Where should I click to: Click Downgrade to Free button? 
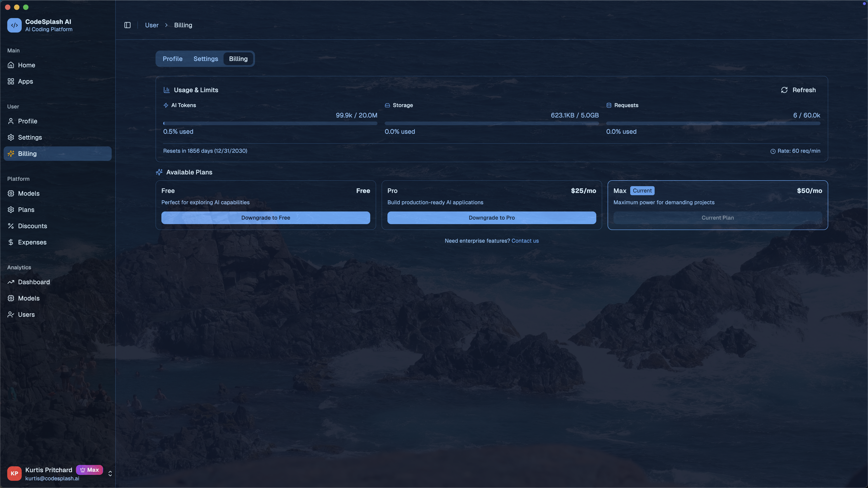(266, 218)
